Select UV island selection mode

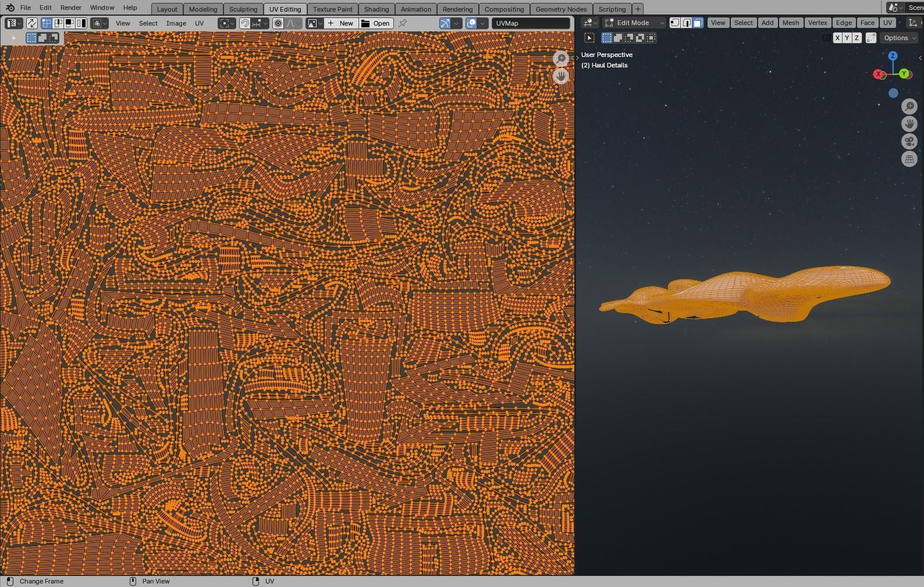click(81, 23)
